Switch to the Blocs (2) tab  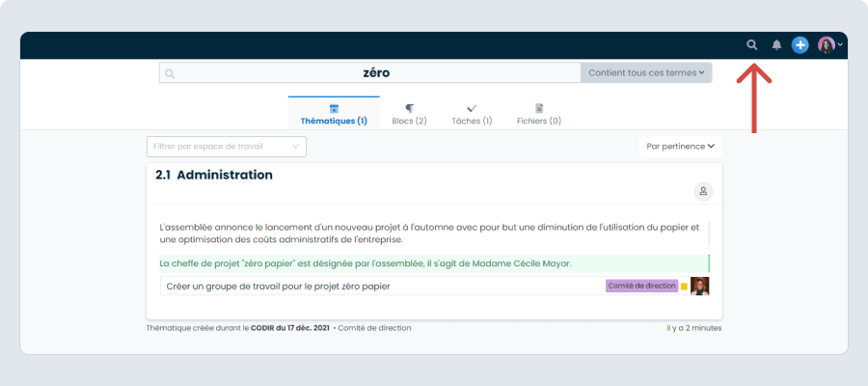coord(409,114)
